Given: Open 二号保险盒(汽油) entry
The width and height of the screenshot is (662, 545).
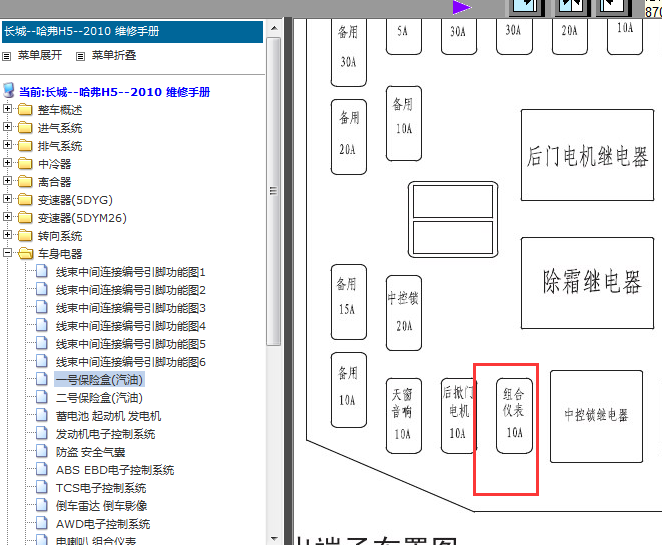Looking at the screenshot, I should point(99,398).
